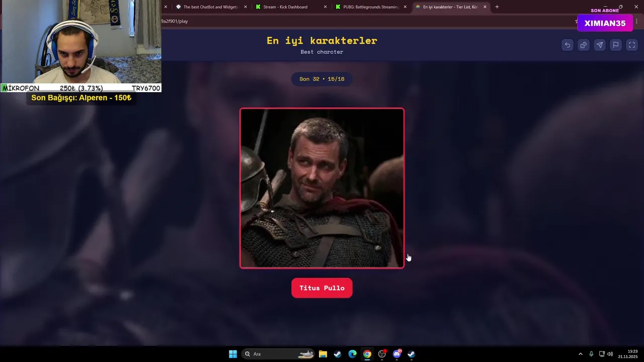Click the 'Best charcter' subtitle text
644x362 pixels.
[x=322, y=52]
